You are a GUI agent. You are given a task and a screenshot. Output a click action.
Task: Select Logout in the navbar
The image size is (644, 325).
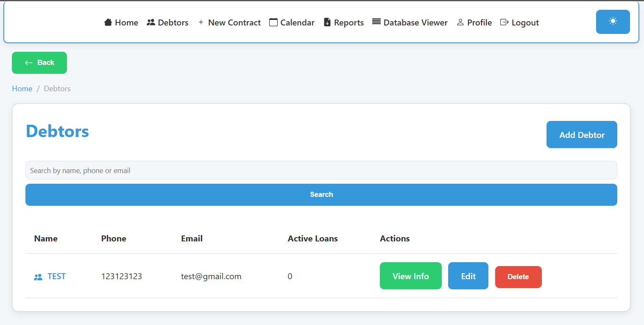520,22
